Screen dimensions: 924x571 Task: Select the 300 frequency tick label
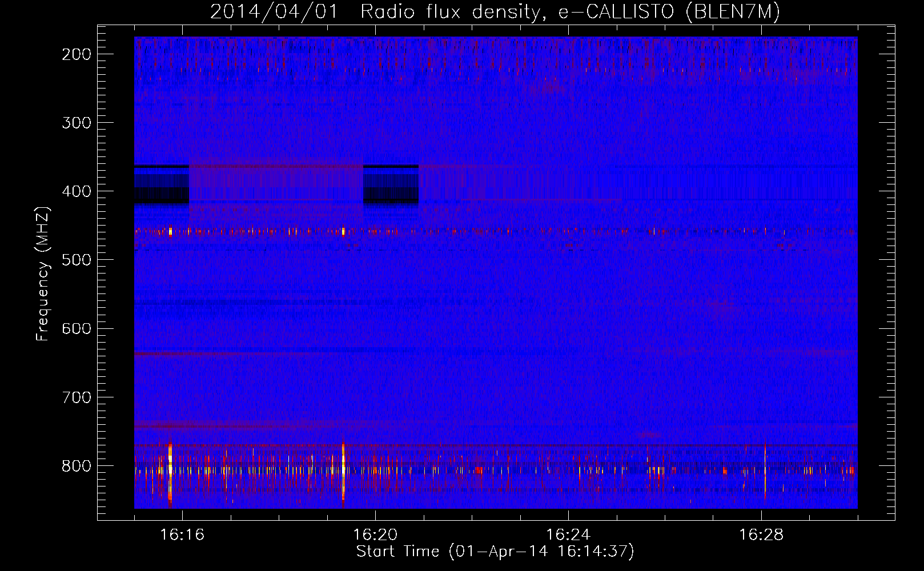(77, 123)
